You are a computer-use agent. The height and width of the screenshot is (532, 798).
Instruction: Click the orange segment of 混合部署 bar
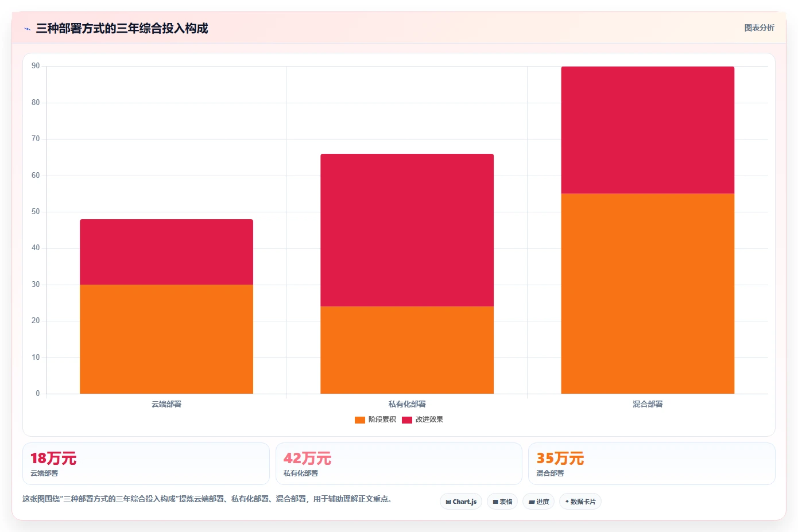click(x=648, y=294)
